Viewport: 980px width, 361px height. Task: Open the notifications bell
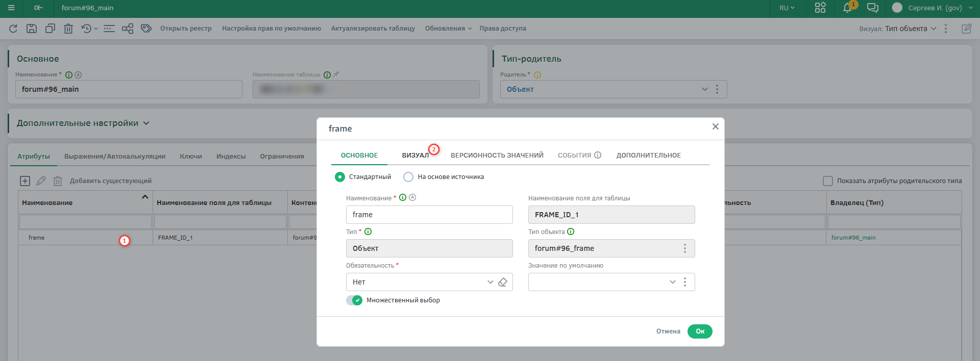pyautogui.click(x=847, y=8)
